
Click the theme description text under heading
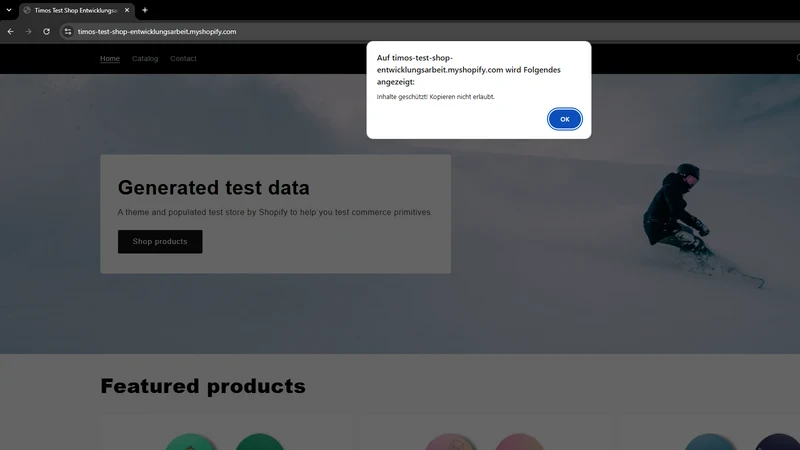click(275, 212)
